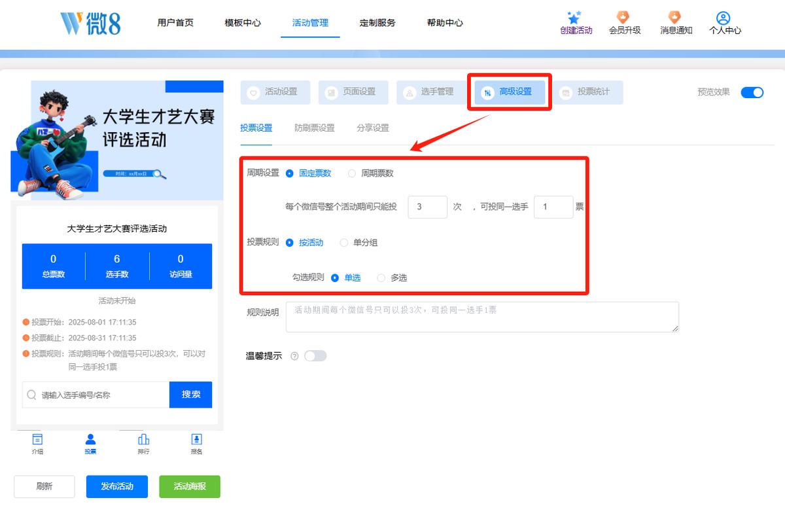Click the 规则说明 text area
The width and height of the screenshot is (785, 532).
pyautogui.click(x=483, y=317)
